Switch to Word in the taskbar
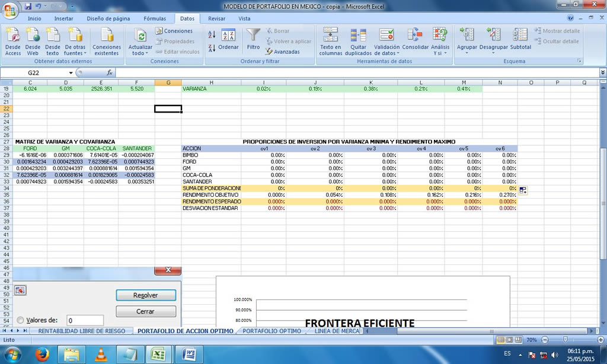The width and height of the screenshot is (607, 364). pyautogui.click(x=189, y=355)
